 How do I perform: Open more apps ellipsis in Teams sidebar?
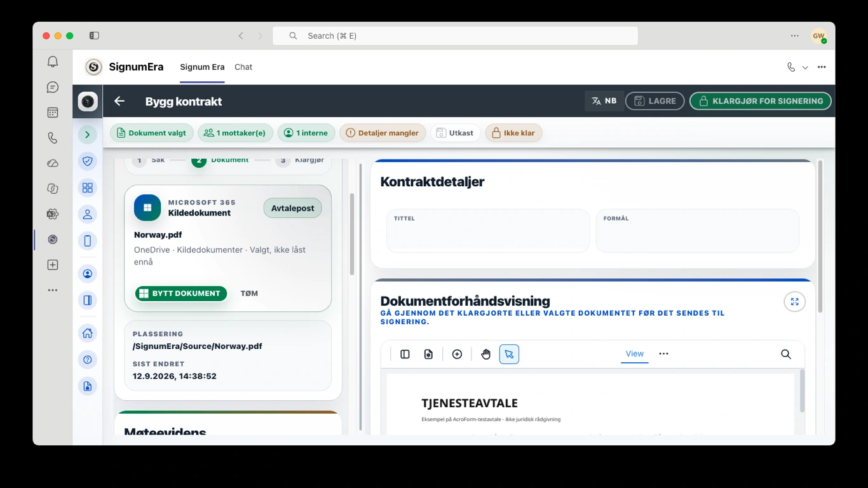click(x=53, y=290)
